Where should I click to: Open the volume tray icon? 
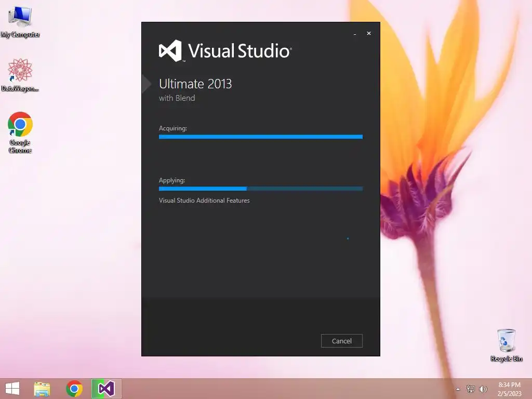483,389
